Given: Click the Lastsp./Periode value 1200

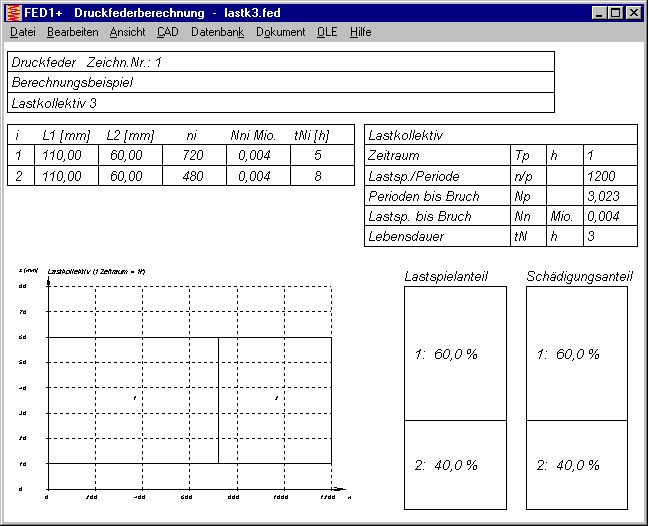Looking at the screenshot, I should click(610, 176).
